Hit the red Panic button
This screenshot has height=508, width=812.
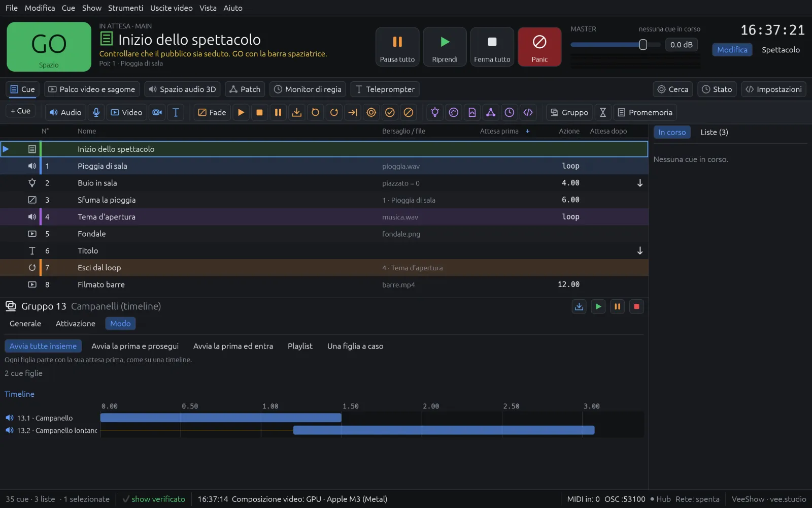tap(539, 47)
